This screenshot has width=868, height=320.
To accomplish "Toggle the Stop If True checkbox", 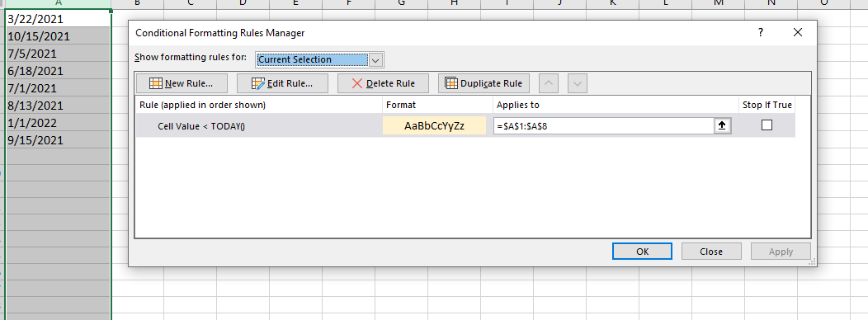I will (x=767, y=125).
